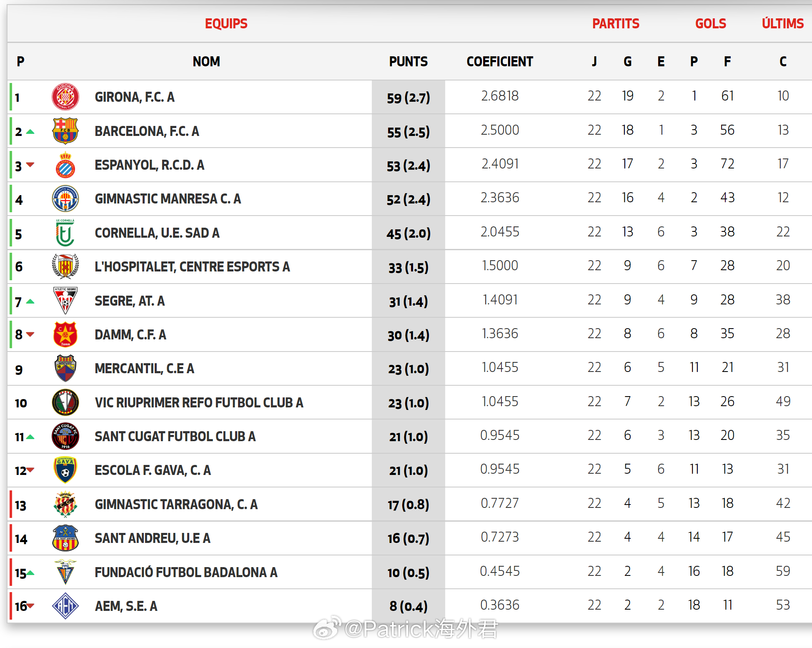Open FUNDACIÓ FUTBOL BADALONA A link
812x648 pixels.
pos(186,572)
